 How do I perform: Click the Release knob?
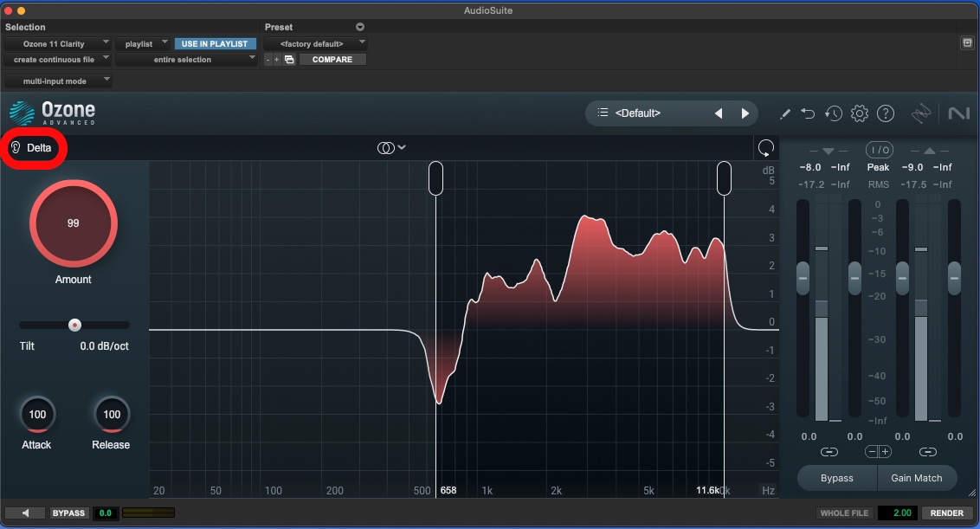pos(112,415)
